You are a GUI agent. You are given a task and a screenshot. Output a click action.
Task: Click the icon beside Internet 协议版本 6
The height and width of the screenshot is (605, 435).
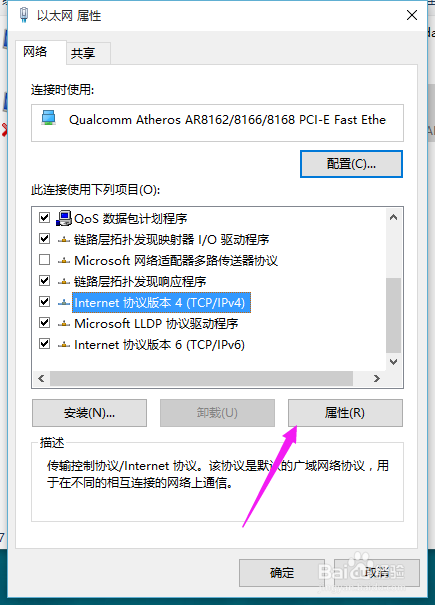point(64,345)
